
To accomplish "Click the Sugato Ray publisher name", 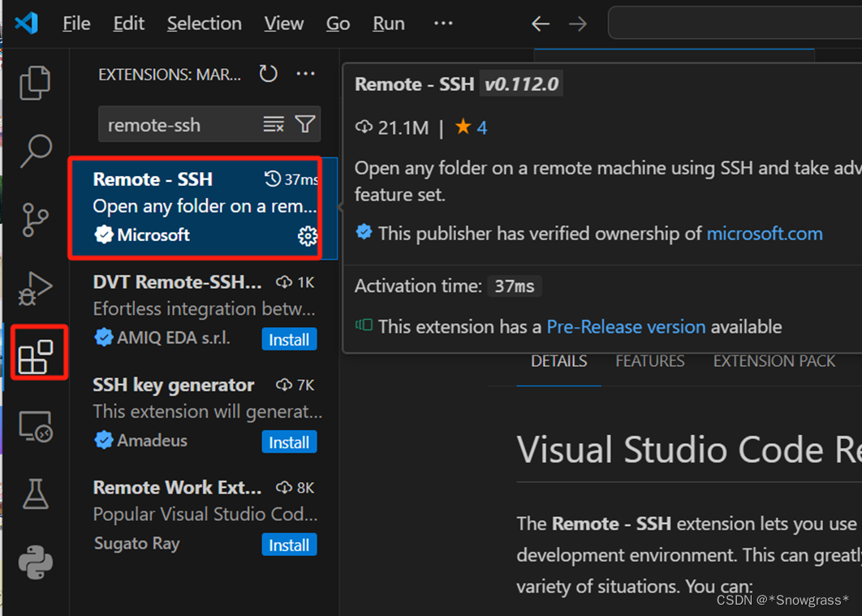I will click(137, 544).
